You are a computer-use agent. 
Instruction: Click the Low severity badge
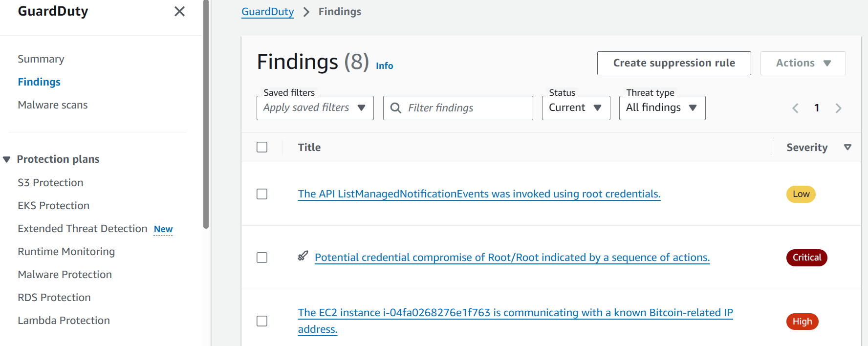(x=801, y=194)
